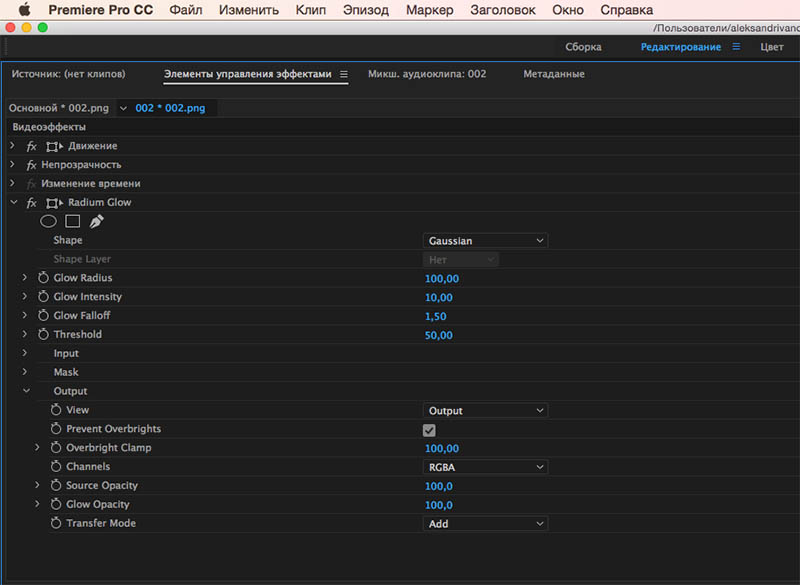800x585 pixels.
Task: Expand the Glow Radius property
Action: pos(24,277)
